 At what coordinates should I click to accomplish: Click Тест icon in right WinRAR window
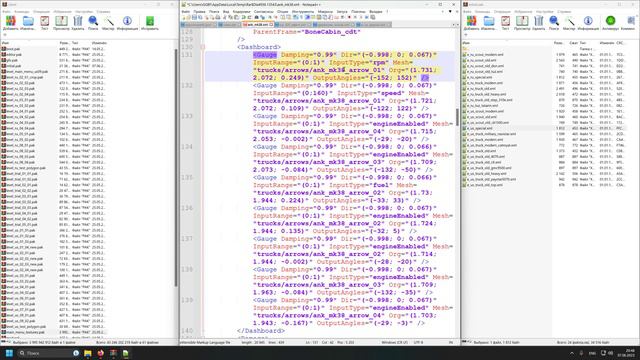click(x=505, y=23)
